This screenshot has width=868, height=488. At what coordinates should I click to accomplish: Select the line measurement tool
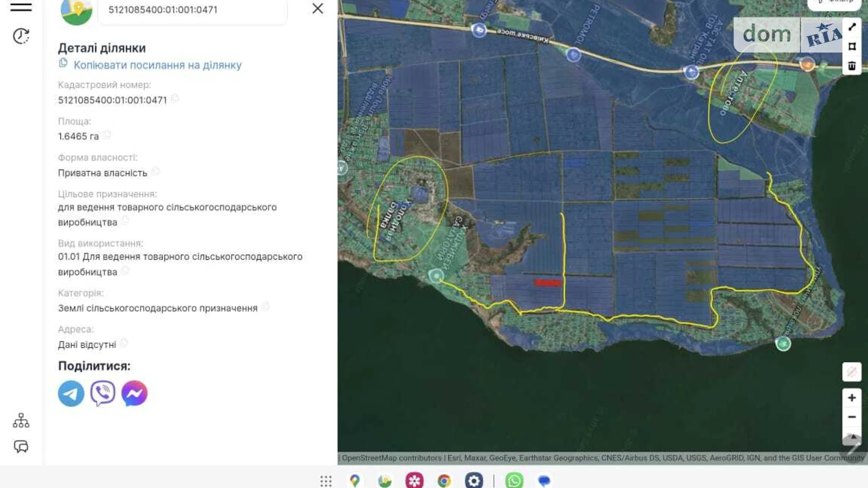click(x=852, y=27)
